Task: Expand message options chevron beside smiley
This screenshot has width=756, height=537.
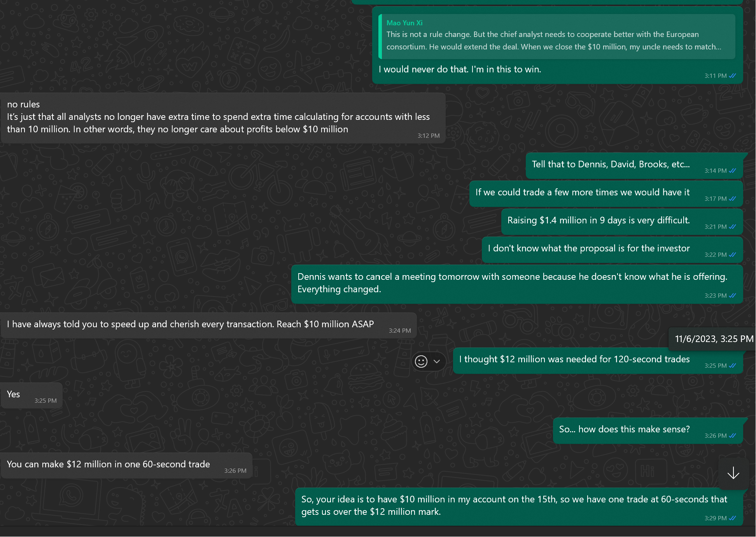Action: 437,362
